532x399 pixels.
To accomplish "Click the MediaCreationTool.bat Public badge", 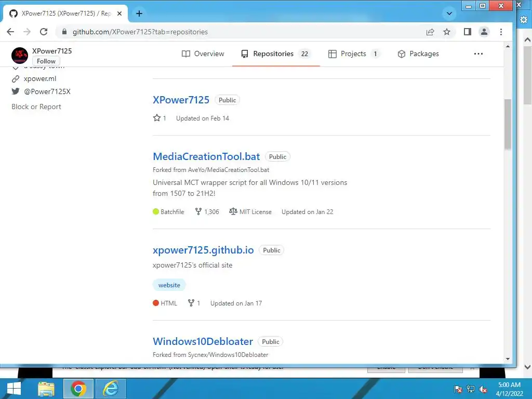I will [277, 157].
